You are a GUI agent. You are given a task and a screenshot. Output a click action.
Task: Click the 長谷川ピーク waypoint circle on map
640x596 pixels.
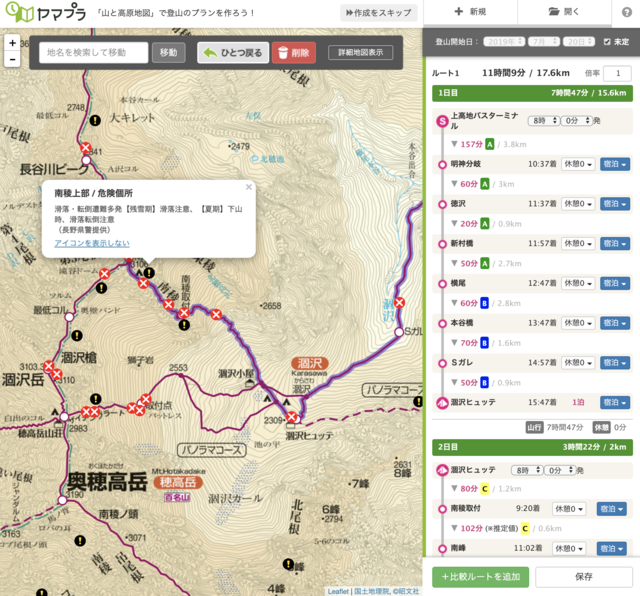pos(85,153)
